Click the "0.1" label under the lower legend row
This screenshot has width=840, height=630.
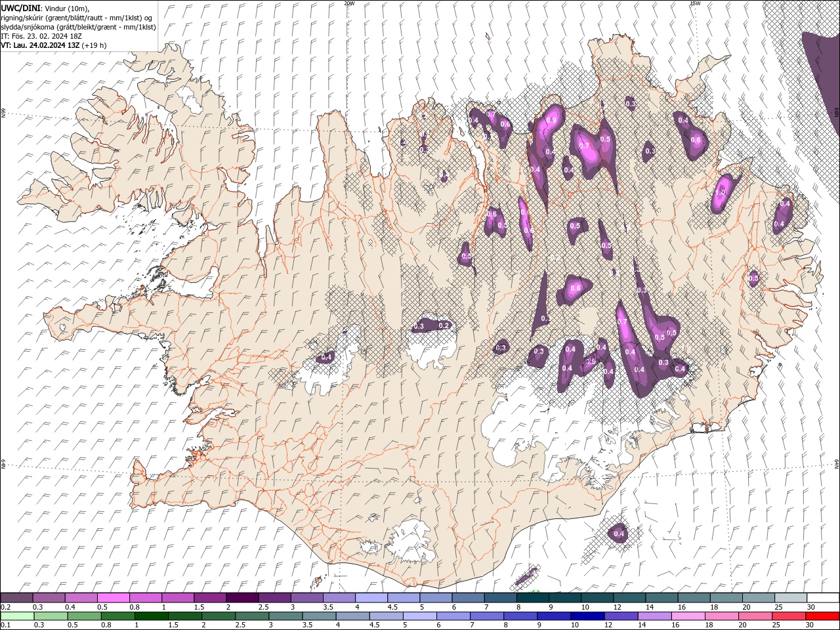[6, 625]
